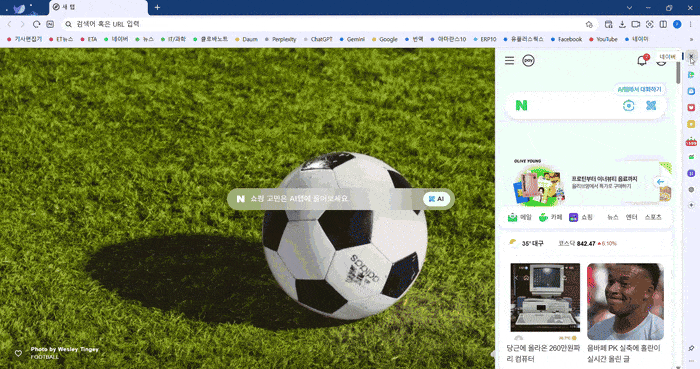The image size is (700, 369).
Task: Open the notification bell in Naver panel
Action: (642, 60)
